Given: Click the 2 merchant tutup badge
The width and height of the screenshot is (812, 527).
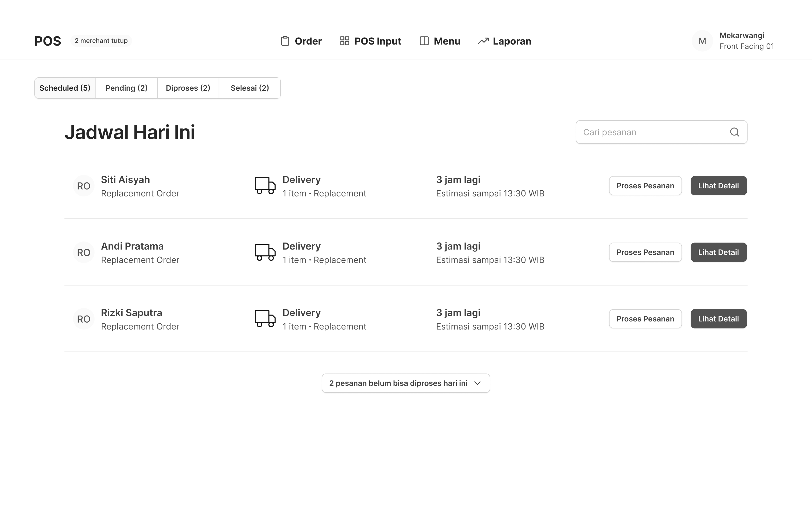Looking at the screenshot, I should tap(101, 41).
